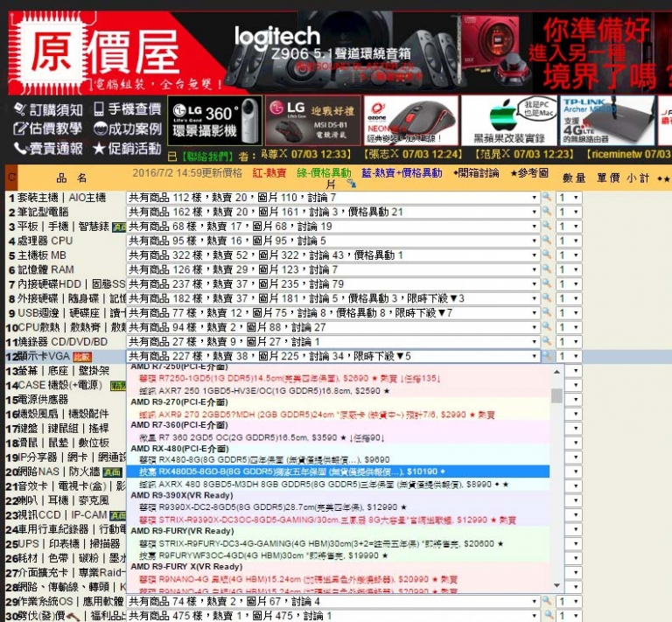Click magnifier icon for 主機板 MB row
This screenshot has height=622, width=672.
[x=547, y=255]
